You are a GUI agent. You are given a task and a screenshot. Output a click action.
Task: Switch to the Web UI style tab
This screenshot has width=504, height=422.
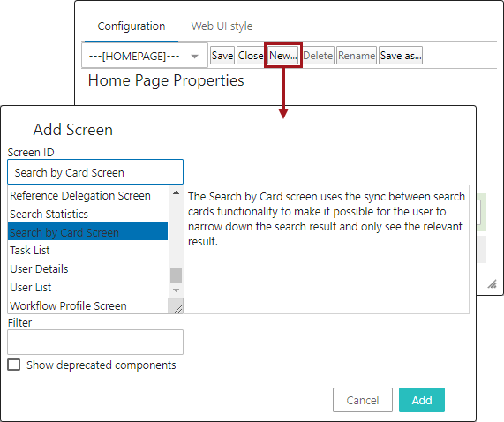(x=222, y=26)
